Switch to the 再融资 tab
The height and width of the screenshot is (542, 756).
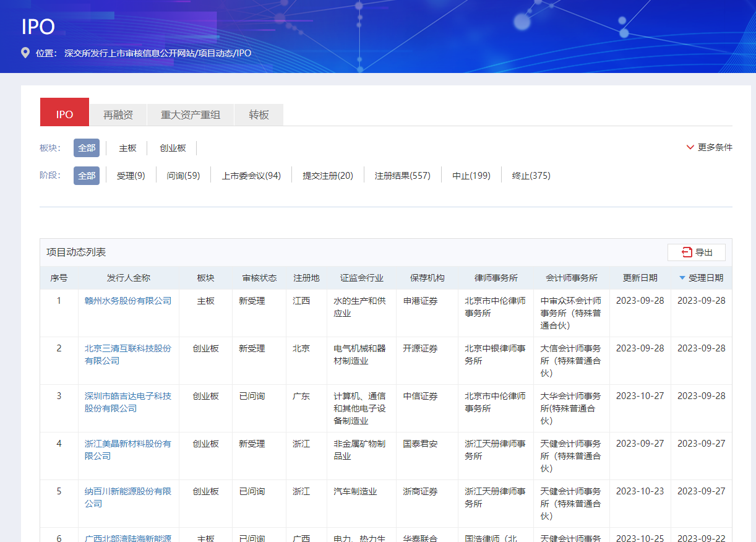pyautogui.click(x=118, y=115)
